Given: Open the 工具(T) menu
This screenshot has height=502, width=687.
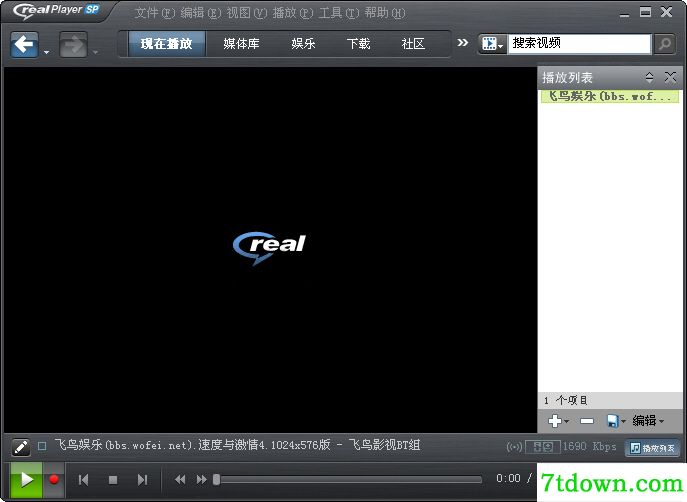Looking at the screenshot, I should click(x=339, y=13).
